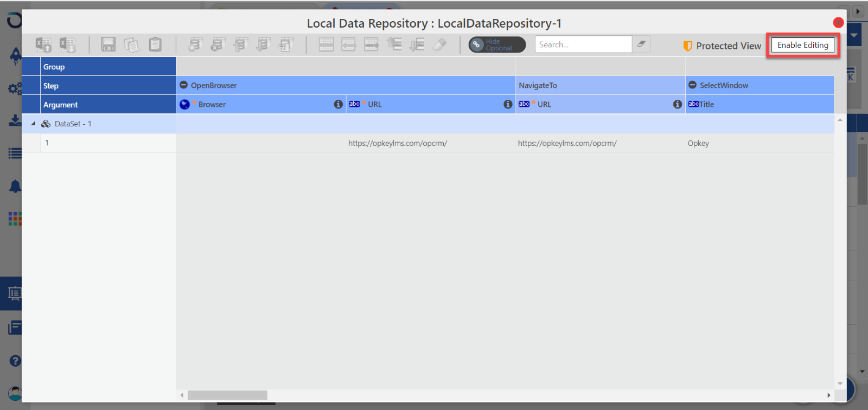Click the Title argument header
The image size is (868, 410).
759,104
